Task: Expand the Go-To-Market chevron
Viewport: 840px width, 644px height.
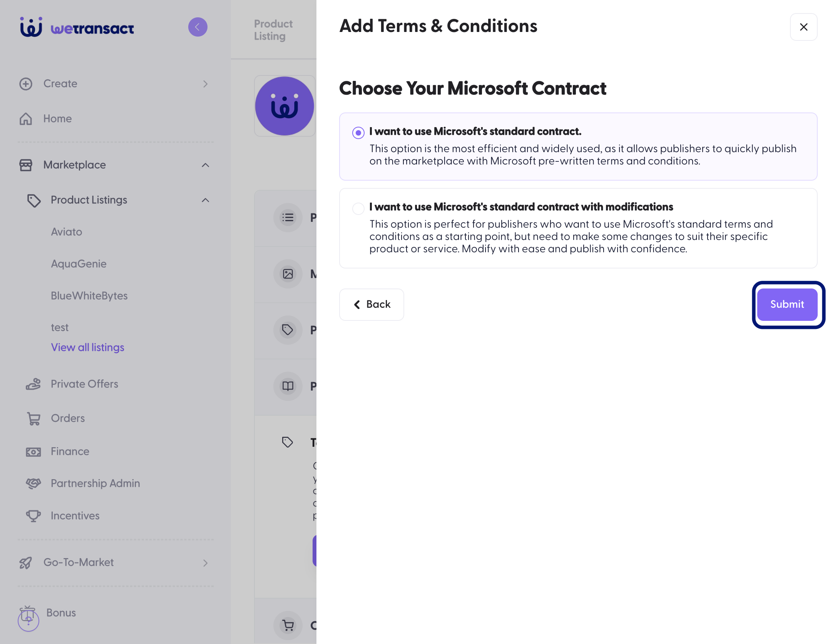Action: 206,563
